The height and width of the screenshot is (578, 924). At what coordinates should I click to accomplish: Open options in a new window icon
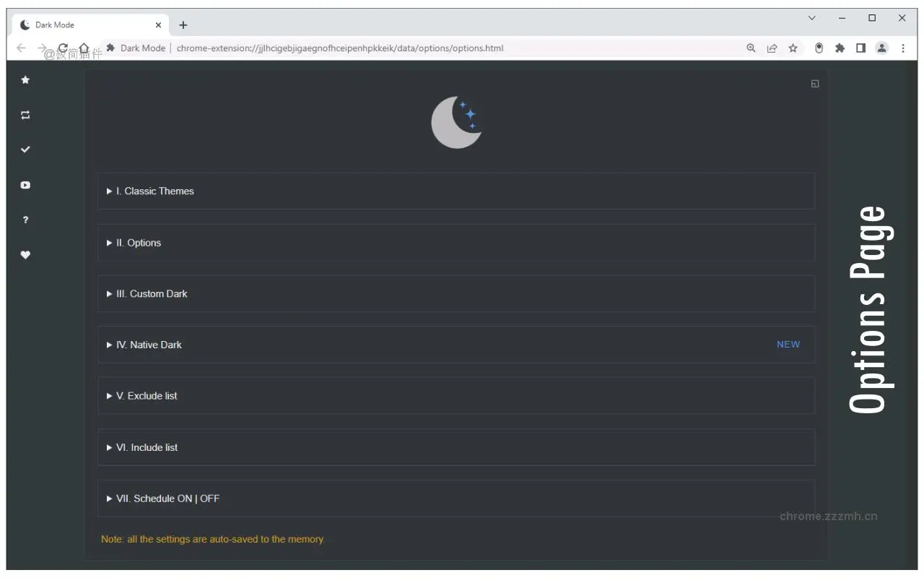(814, 83)
